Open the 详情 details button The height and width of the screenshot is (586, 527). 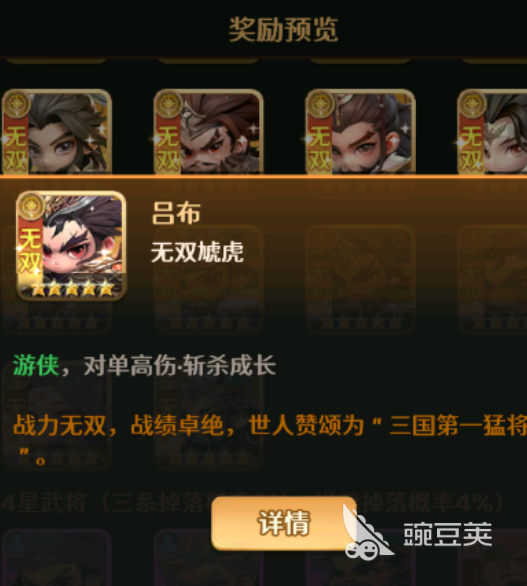click(x=283, y=523)
